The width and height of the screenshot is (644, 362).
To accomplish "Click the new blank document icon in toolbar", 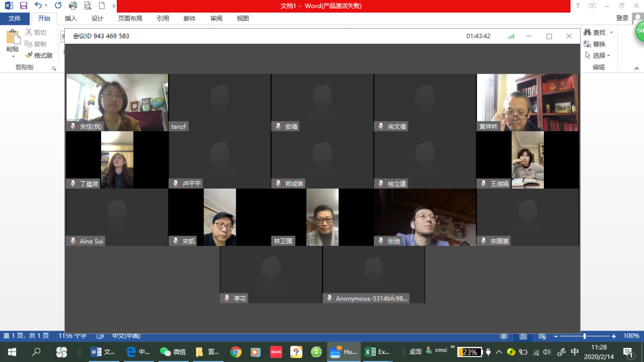I will pos(102,6).
